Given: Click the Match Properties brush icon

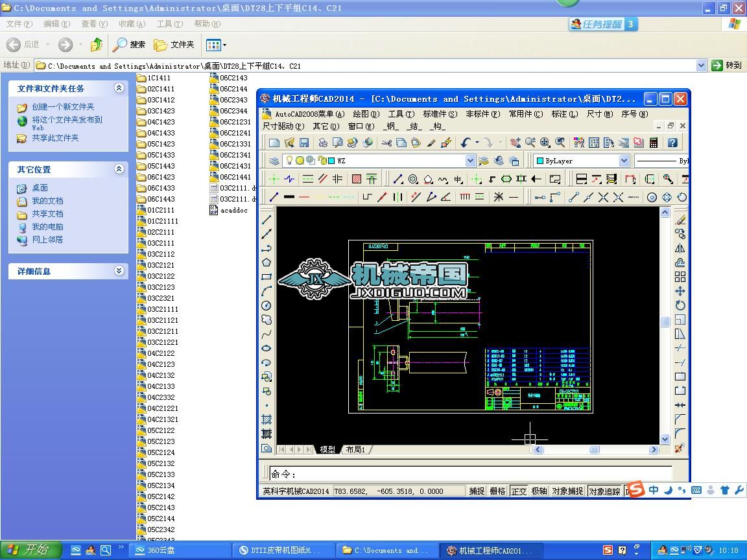Looking at the screenshot, I should pos(431,143).
